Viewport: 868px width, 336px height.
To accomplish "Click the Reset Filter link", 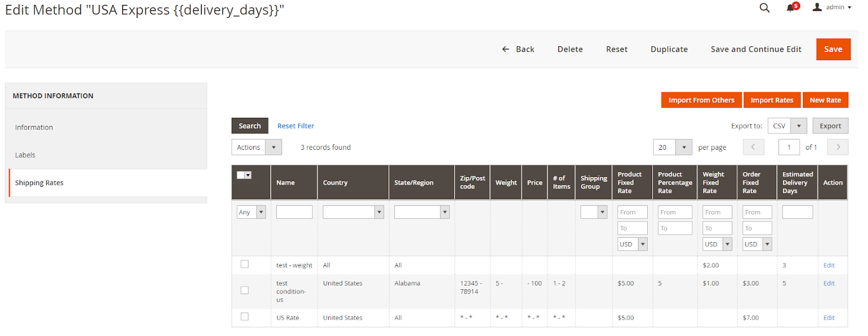I will click(296, 126).
